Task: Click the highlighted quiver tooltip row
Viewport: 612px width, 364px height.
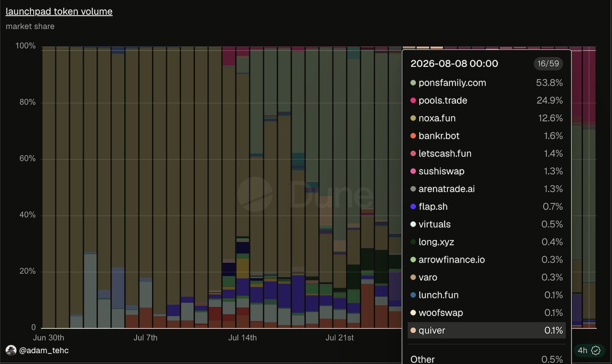Action: tap(487, 330)
